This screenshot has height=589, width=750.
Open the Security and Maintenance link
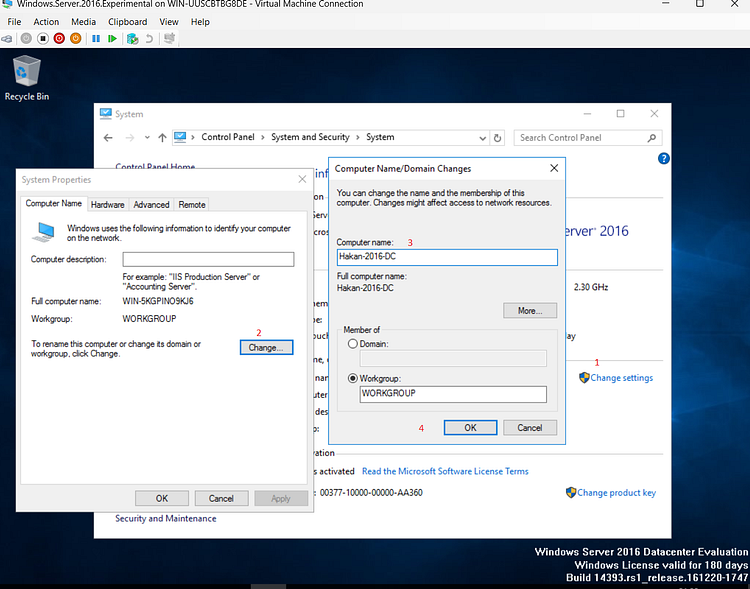point(165,519)
